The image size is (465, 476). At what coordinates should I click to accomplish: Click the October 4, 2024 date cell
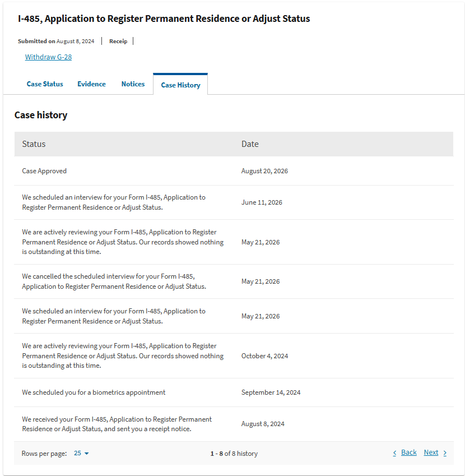[x=264, y=356]
